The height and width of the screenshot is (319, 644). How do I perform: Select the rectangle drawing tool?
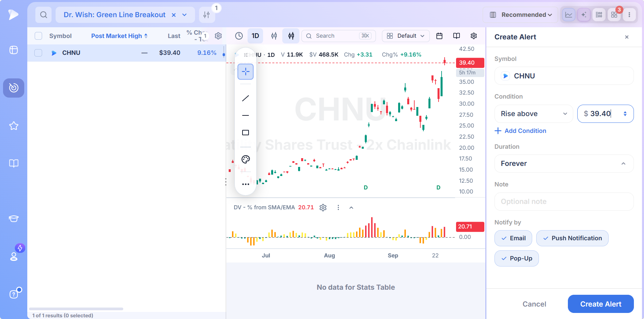tap(246, 133)
